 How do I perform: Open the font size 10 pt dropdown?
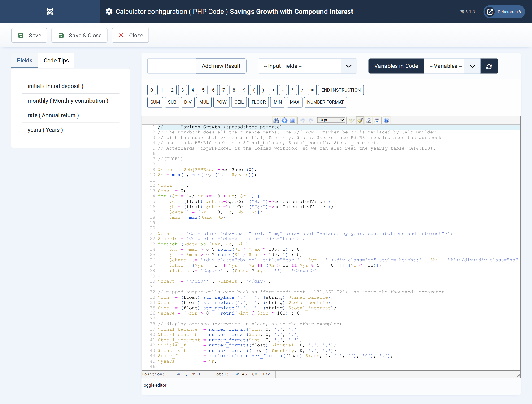click(x=331, y=120)
